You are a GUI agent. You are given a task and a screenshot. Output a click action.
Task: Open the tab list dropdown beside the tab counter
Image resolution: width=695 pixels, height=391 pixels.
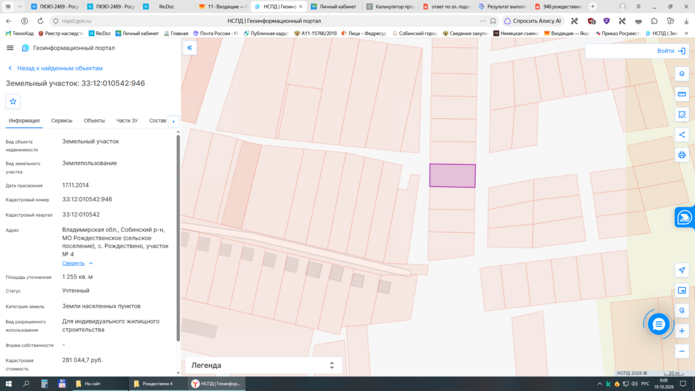click(20, 7)
